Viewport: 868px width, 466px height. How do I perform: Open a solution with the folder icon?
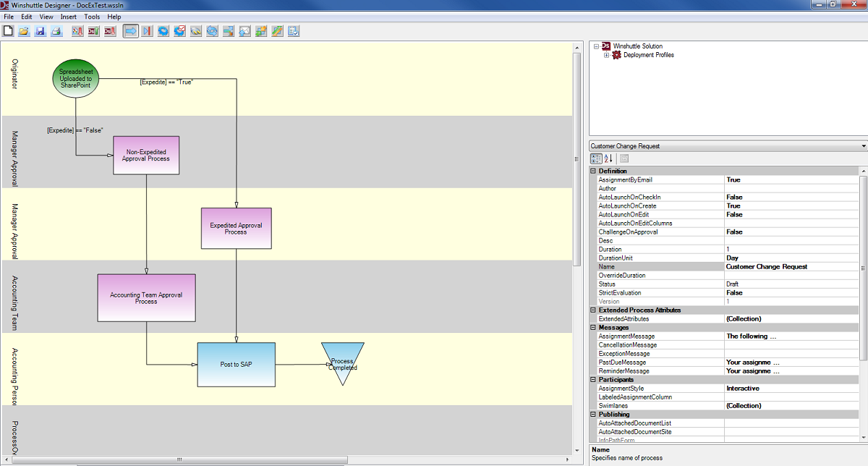click(x=24, y=31)
